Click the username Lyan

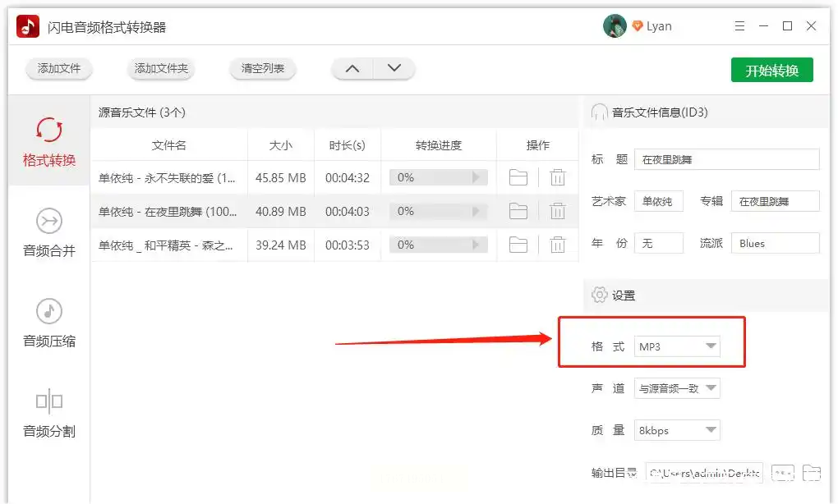[x=659, y=26]
